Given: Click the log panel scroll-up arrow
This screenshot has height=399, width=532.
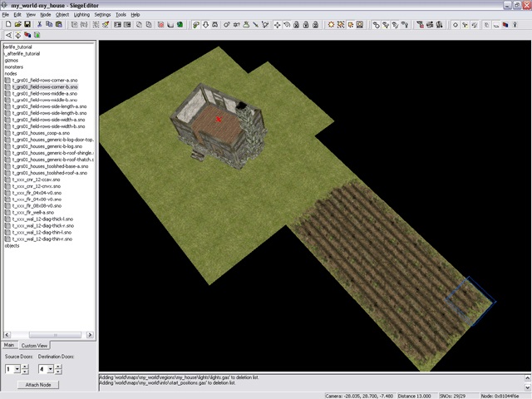Looking at the screenshot, I should point(528,377).
